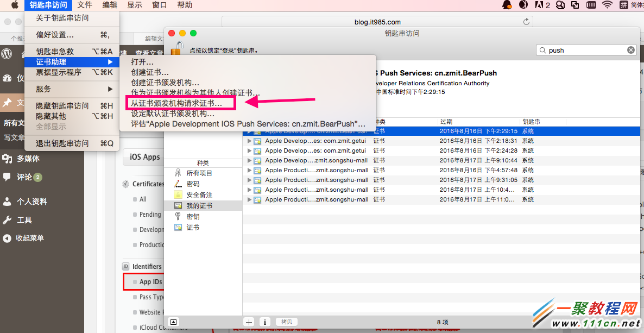Click the Safari address bar blog.it985.com

pyautogui.click(x=377, y=22)
